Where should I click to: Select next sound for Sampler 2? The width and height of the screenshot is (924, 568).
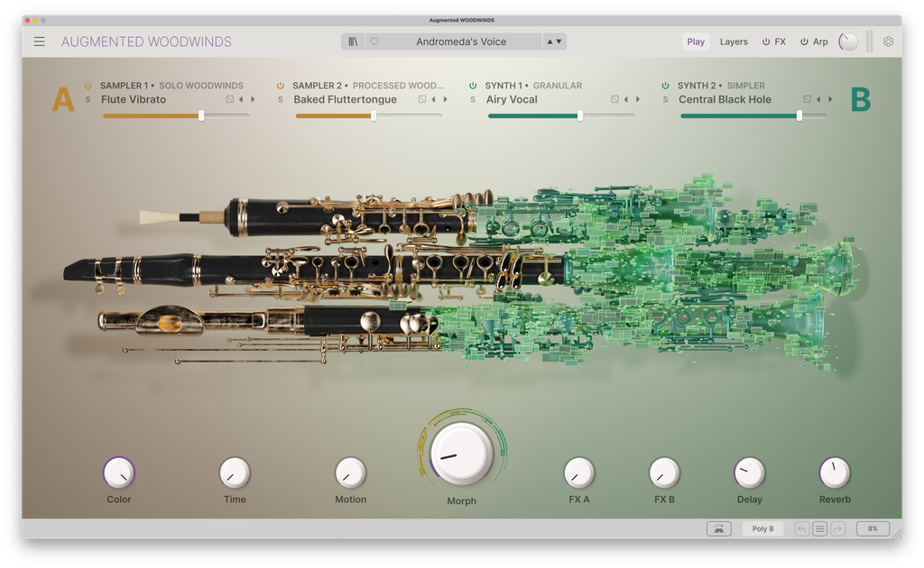point(446,99)
